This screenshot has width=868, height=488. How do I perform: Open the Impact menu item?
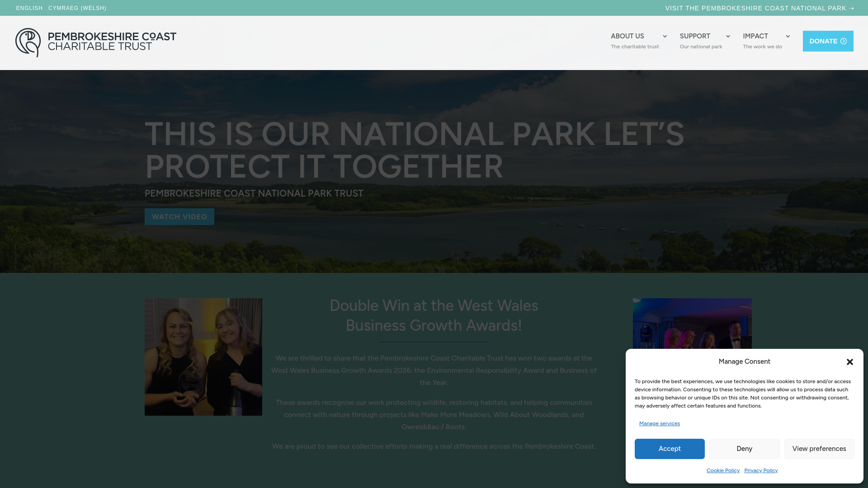coord(762,41)
